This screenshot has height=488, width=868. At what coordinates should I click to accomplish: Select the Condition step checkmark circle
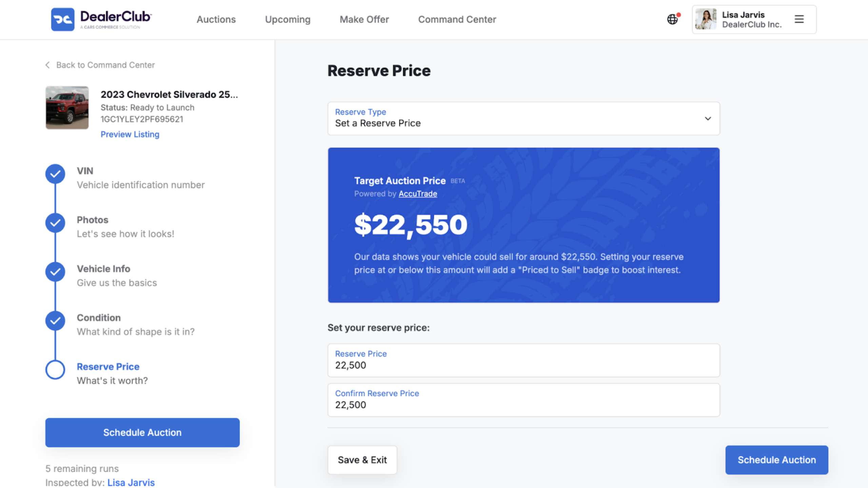[55, 321]
